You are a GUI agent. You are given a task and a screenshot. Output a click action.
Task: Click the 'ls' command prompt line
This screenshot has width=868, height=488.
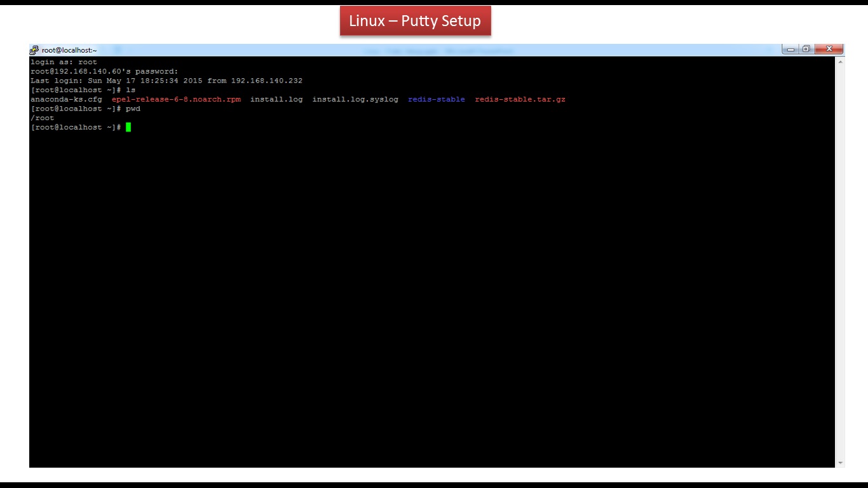click(x=83, y=90)
